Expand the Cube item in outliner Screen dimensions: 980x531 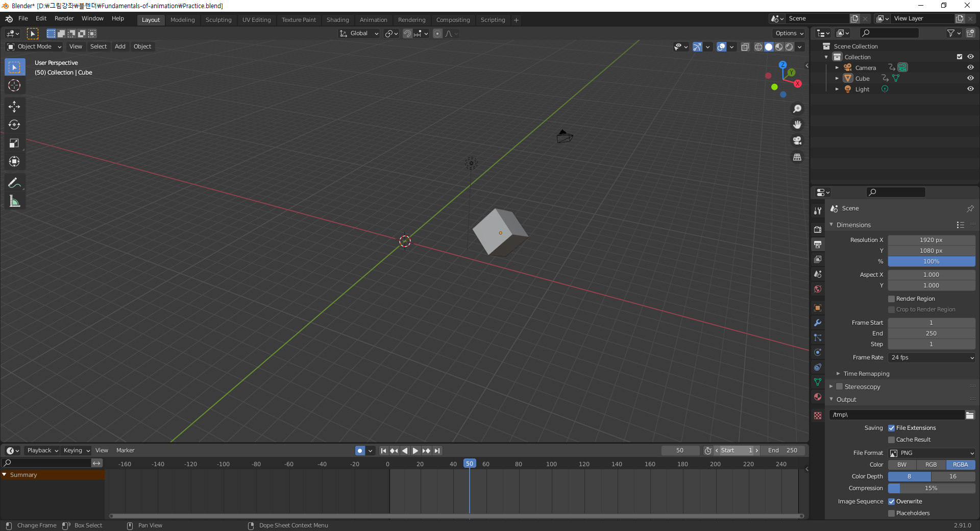(x=837, y=78)
